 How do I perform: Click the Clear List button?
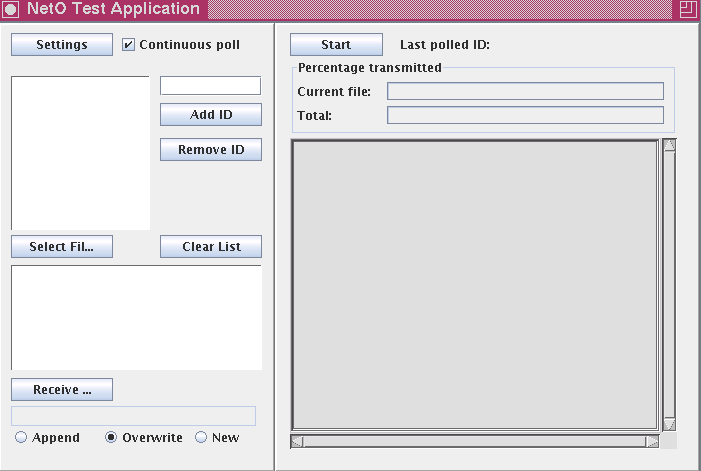[211, 247]
